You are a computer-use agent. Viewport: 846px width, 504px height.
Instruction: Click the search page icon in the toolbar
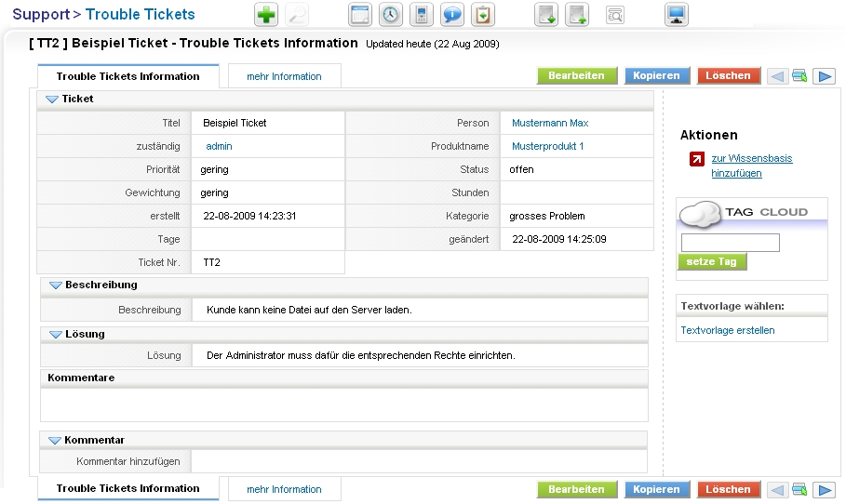[x=615, y=15]
